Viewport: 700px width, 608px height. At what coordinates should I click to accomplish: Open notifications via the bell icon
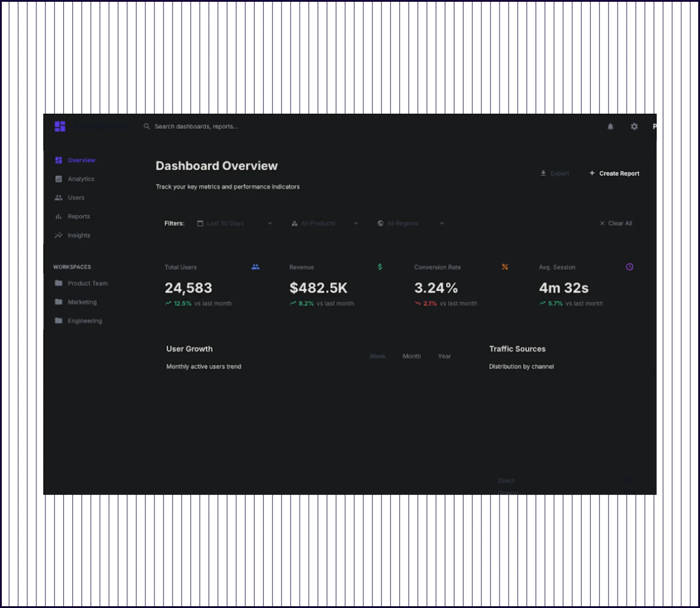(x=610, y=126)
